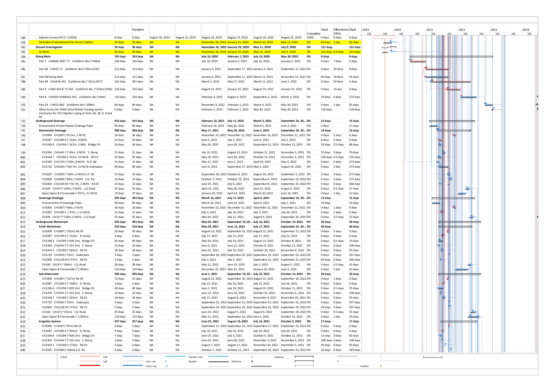
Task: Select row number 793
Action: click(23, 121)
